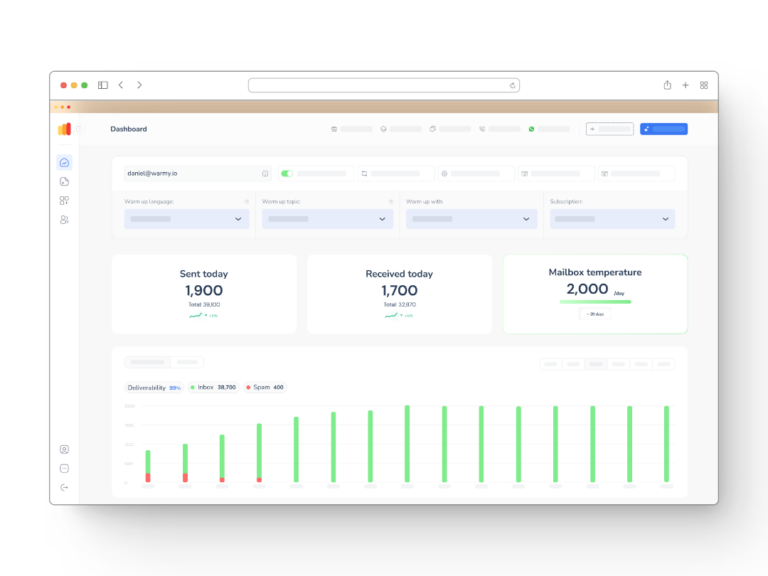This screenshot has height=576, width=768.
Task: Toggle the Inbox series in chart legend
Action: [x=213, y=387]
